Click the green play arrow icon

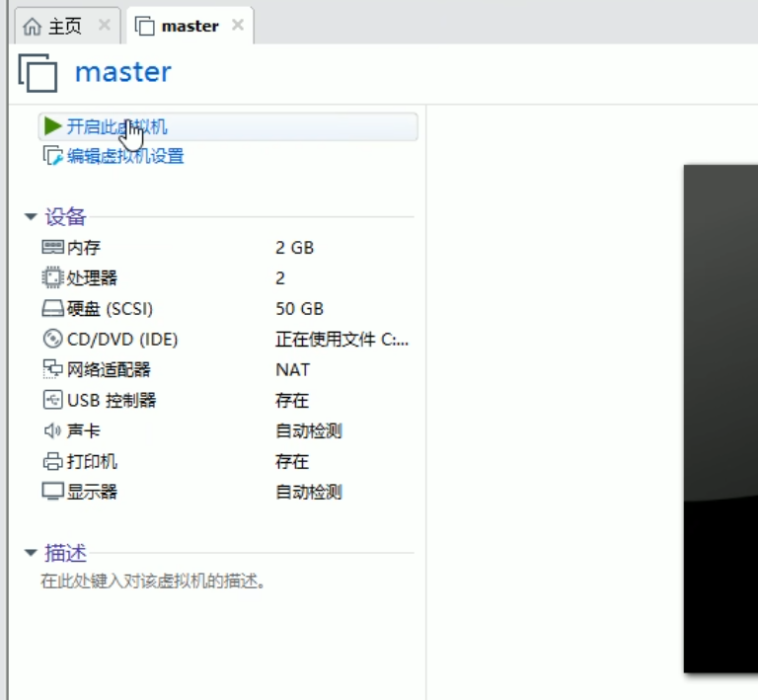[52, 126]
